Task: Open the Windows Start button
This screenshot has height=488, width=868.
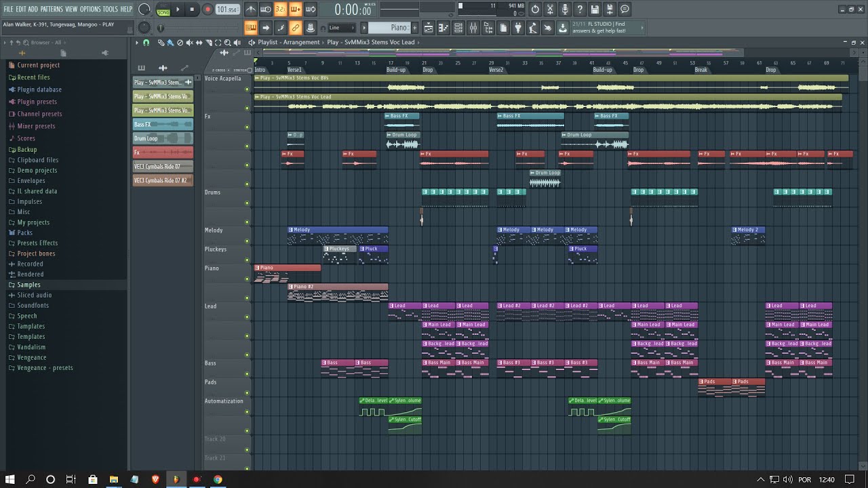Action: (x=10, y=479)
